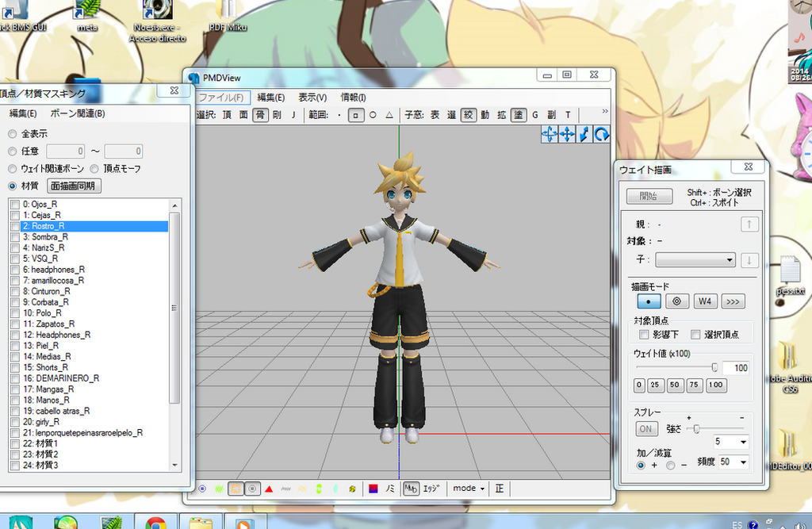Toggle the green capsule bone display icon

click(319, 489)
